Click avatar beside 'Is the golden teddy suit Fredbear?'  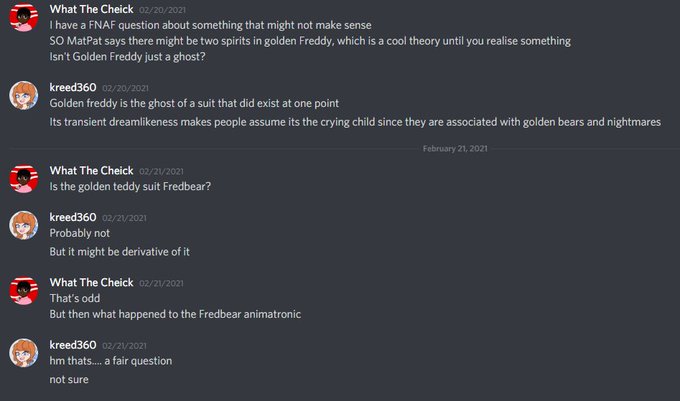pyautogui.click(x=23, y=179)
